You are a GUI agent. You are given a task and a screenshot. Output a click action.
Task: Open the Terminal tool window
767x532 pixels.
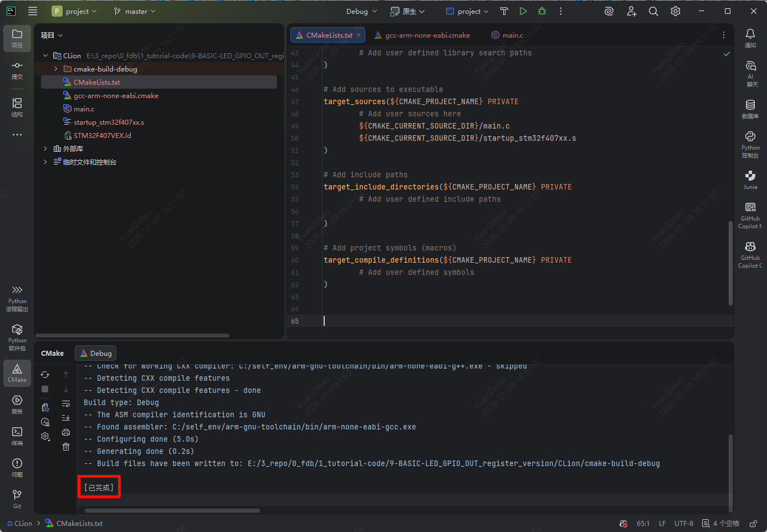tap(17, 435)
